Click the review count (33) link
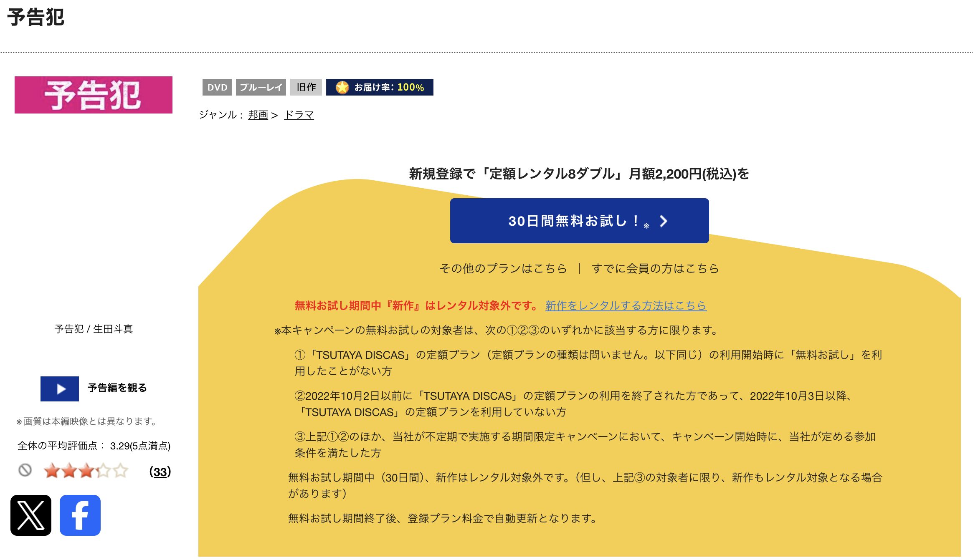973x560 pixels. pos(160,472)
